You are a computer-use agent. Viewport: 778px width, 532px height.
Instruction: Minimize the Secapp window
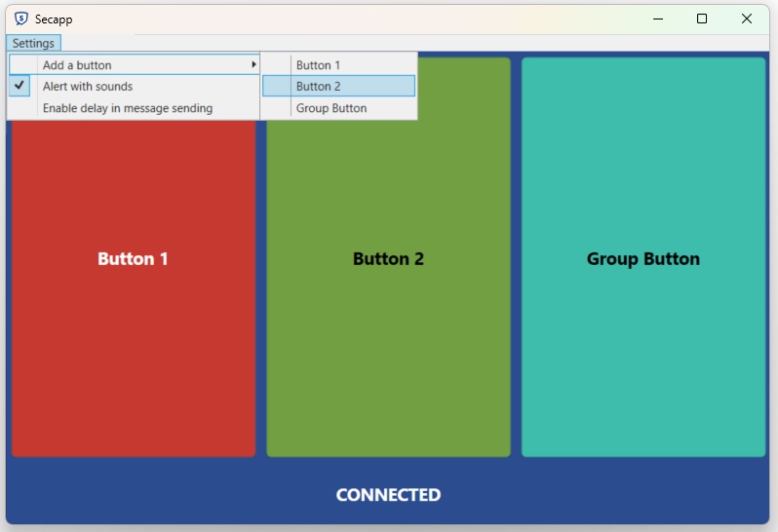coord(657,19)
